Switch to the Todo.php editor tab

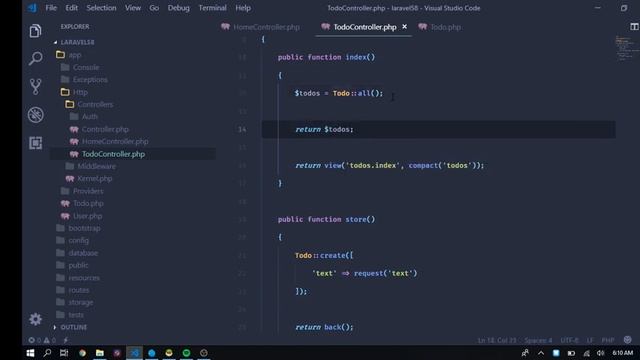coord(440,27)
